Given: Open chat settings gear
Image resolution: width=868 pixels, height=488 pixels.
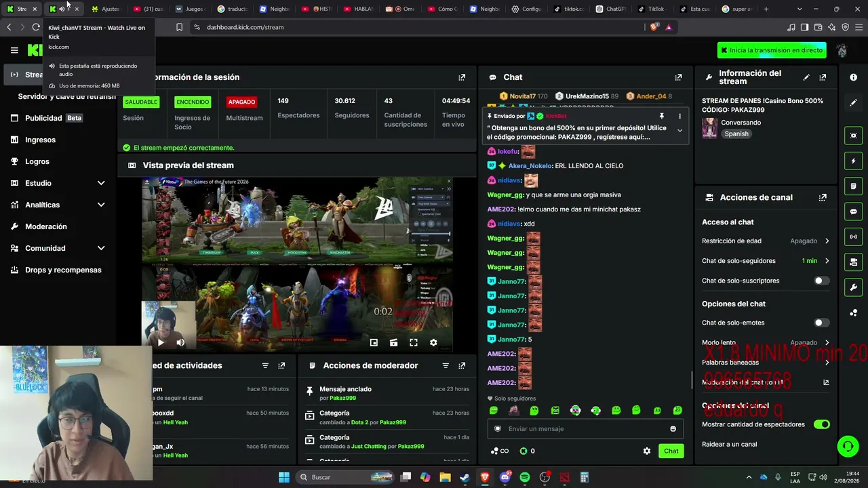Looking at the screenshot, I should tap(647, 451).
